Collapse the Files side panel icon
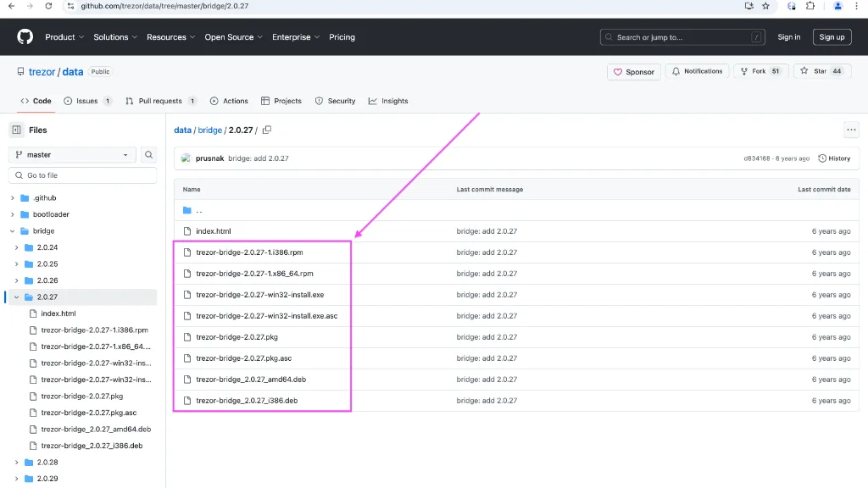This screenshot has height=488, width=868. tap(17, 130)
